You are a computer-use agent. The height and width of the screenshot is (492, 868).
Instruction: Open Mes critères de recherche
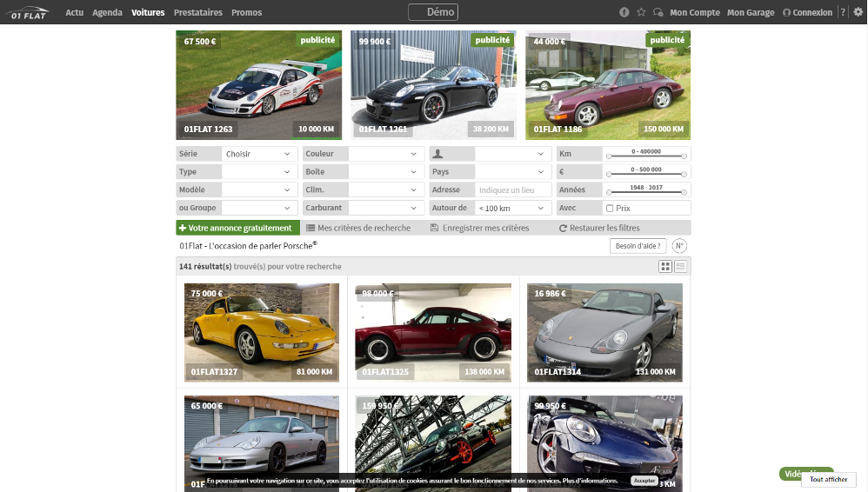tap(358, 228)
